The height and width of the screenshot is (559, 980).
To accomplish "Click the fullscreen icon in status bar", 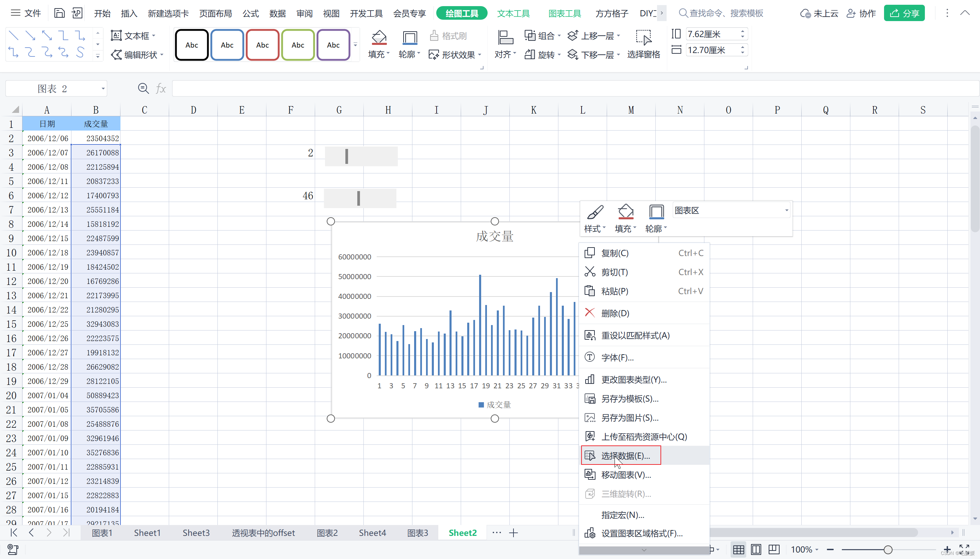I will coord(964,549).
